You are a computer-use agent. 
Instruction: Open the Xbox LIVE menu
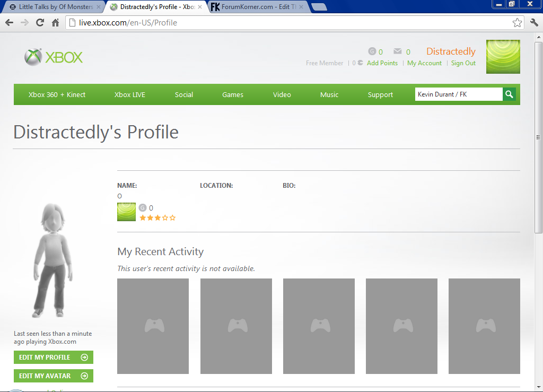pos(130,94)
